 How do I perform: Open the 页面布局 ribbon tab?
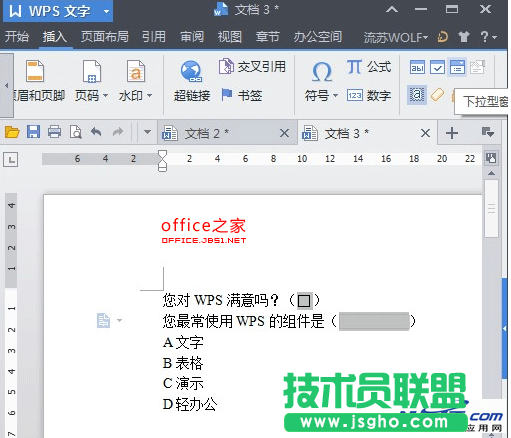(x=105, y=36)
